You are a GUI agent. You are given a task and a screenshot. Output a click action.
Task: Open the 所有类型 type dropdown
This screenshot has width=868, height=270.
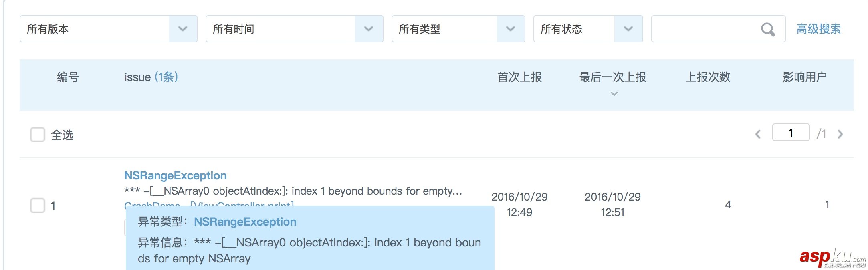click(510, 29)
